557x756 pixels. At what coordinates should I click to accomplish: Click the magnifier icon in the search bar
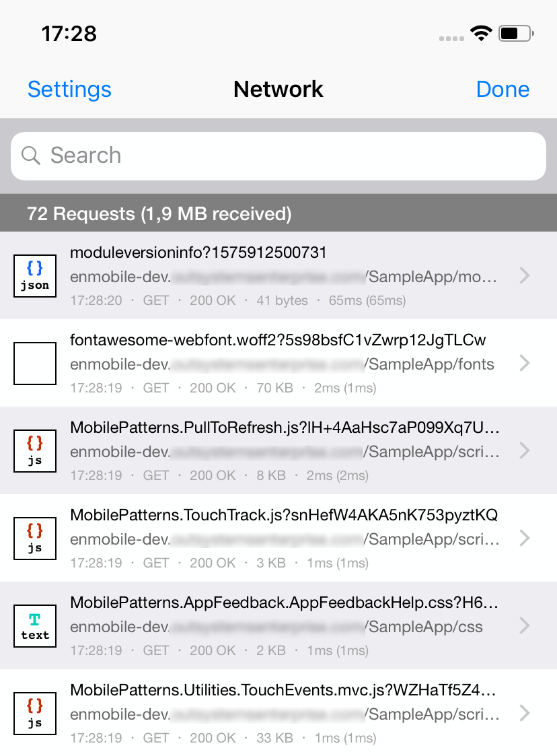[x=31, y=156]
